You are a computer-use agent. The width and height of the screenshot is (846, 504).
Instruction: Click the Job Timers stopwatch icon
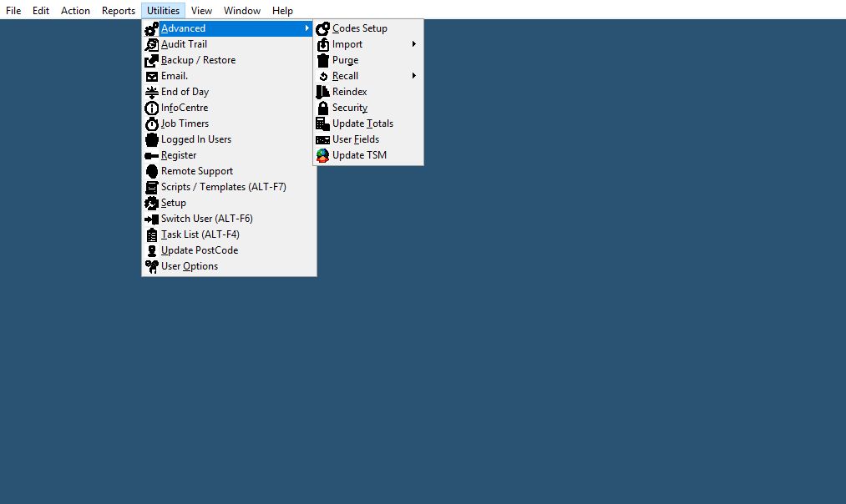click(151, 123)
